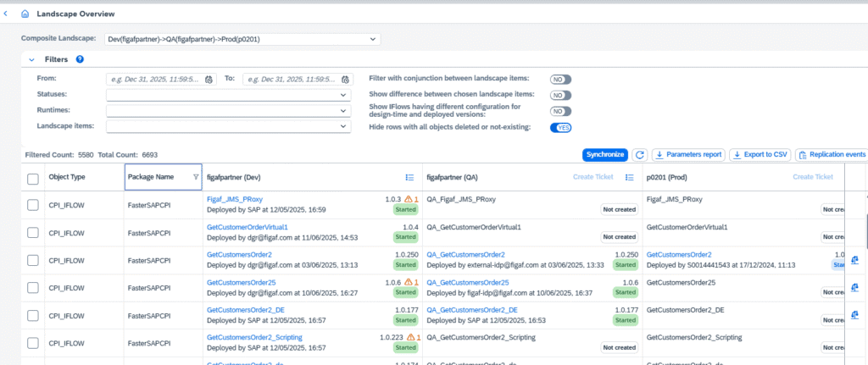
Task: Toggle Show difference between chosen landscape items
Action: [560, 95]
